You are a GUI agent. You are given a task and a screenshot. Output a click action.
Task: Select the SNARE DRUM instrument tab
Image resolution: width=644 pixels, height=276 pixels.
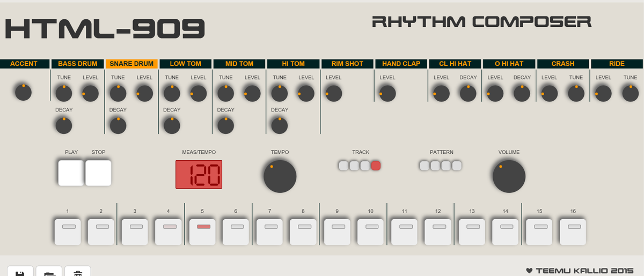131,63
